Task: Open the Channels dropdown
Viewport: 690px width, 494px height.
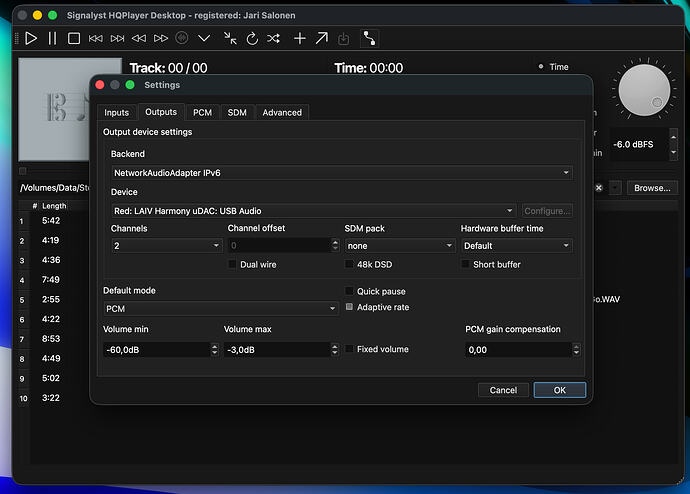Action: click(x=167, y=246)
